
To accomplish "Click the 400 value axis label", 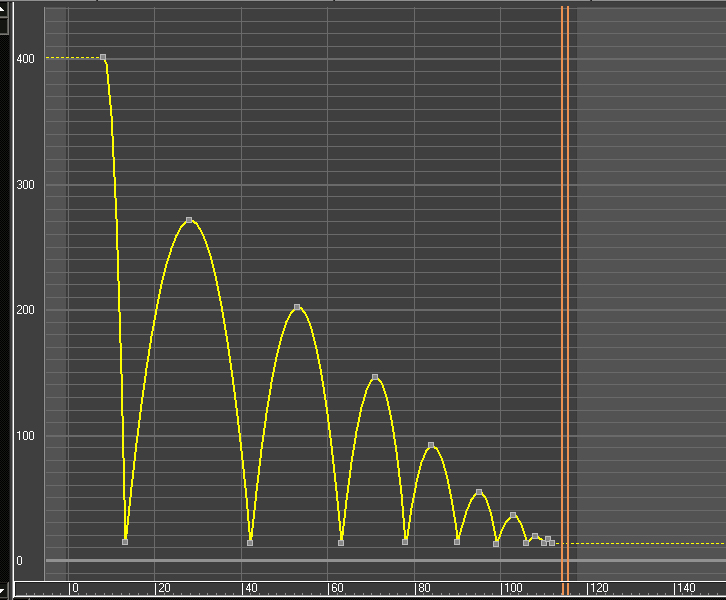I will point(25,59).
